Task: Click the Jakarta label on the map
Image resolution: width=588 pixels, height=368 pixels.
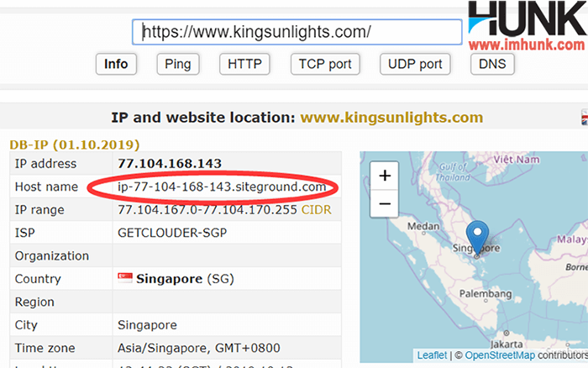Action: pos(507,344)
